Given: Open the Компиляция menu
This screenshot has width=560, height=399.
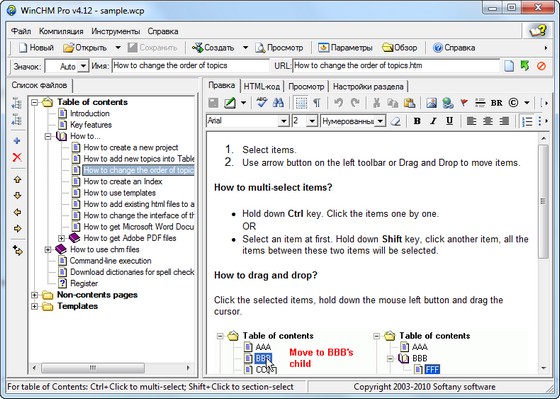Looking at the screenshot, I should 61,31.
